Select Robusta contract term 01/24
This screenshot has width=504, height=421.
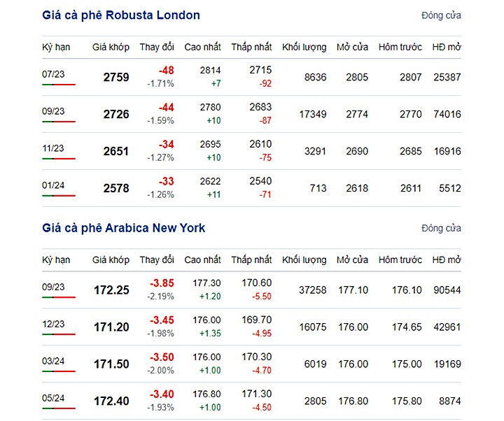[x=53, y=185]
